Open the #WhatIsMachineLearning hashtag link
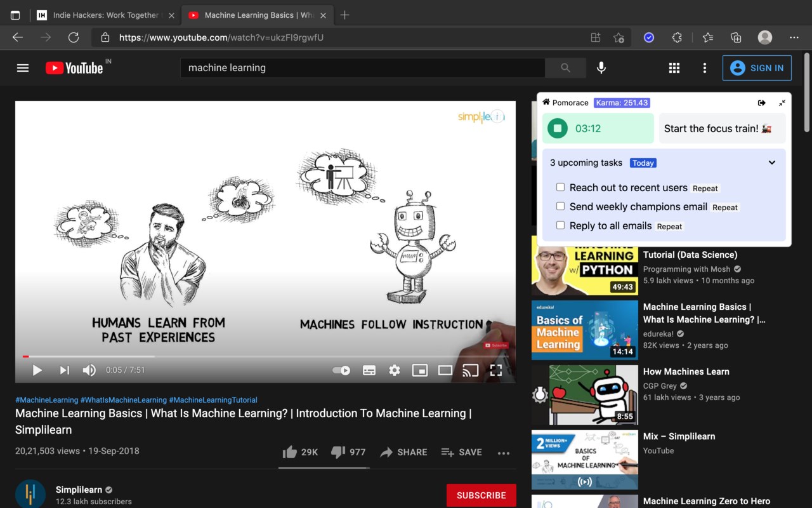This screenshot has width=812, height=508. (124, 400)
